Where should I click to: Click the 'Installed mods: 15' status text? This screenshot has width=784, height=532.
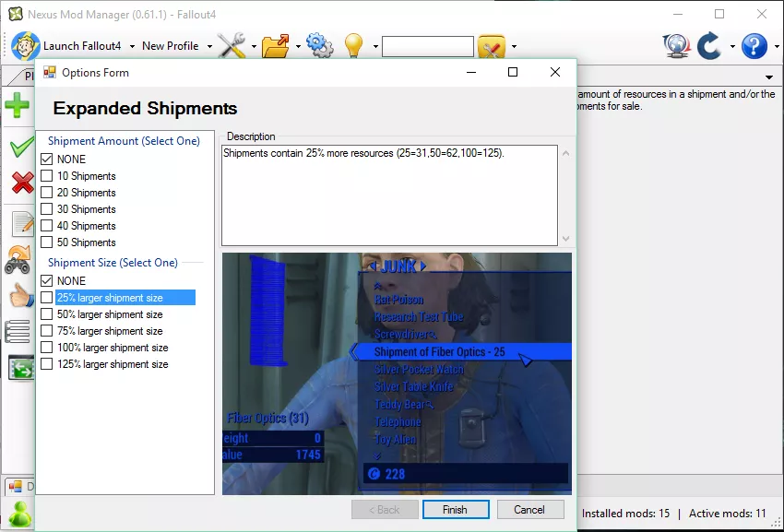click(625, 514)
